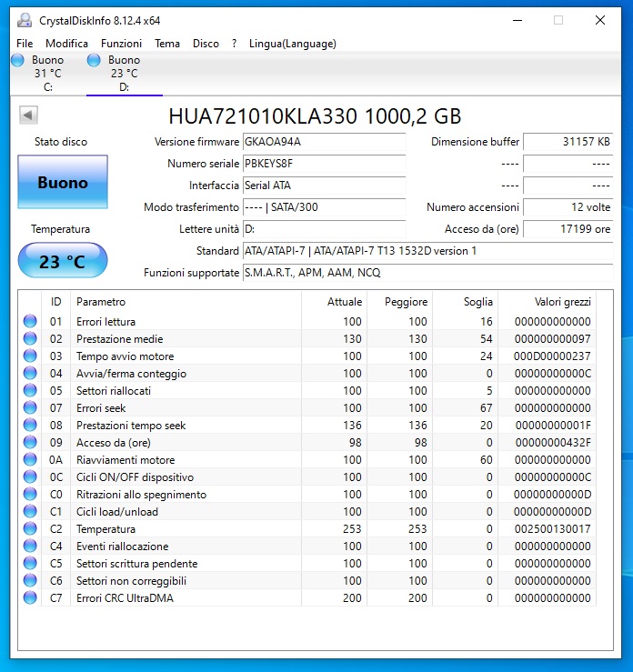Open the Disco menu
The height and width of the screenshot is (672, 633).
[x=206, y=44]
